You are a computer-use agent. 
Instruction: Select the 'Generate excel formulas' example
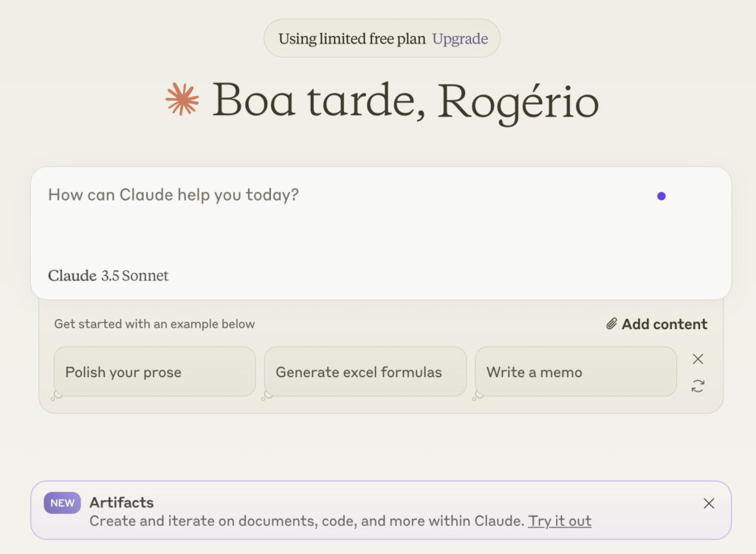pyautogui.click(x=365, y=372)
